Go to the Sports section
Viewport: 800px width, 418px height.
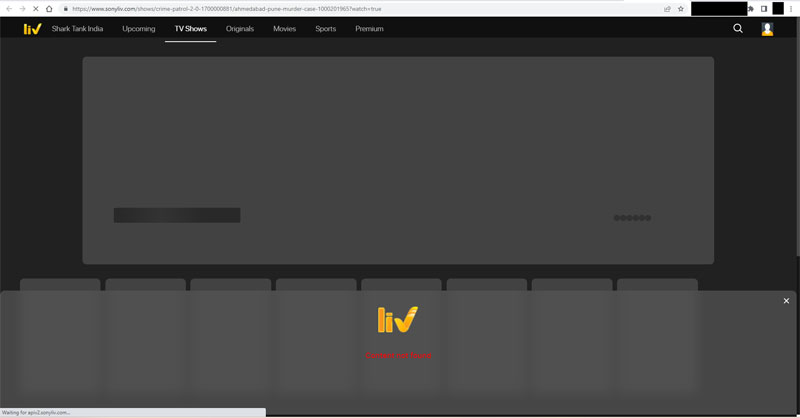pos(326,29)
